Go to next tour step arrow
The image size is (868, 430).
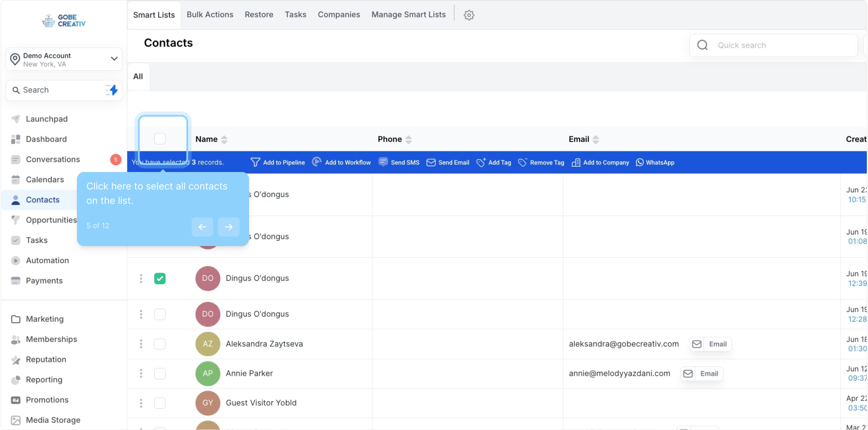pyautogui.click(x=229, y=227)
